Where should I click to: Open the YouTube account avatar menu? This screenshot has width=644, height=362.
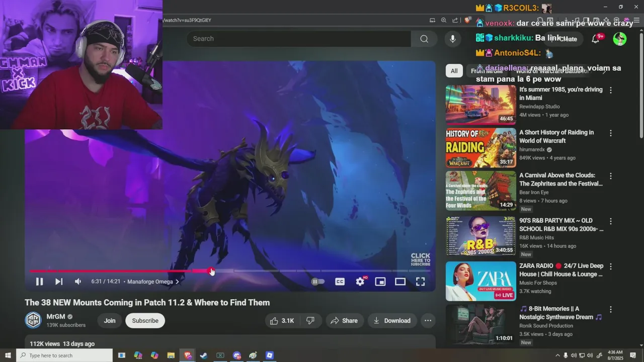point(620,39)
